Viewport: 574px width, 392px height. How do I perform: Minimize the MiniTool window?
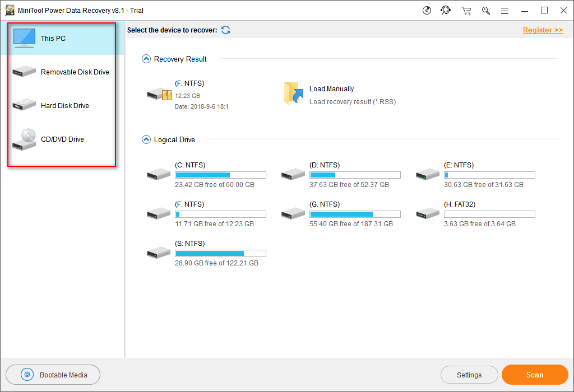(x=525, y=11)
